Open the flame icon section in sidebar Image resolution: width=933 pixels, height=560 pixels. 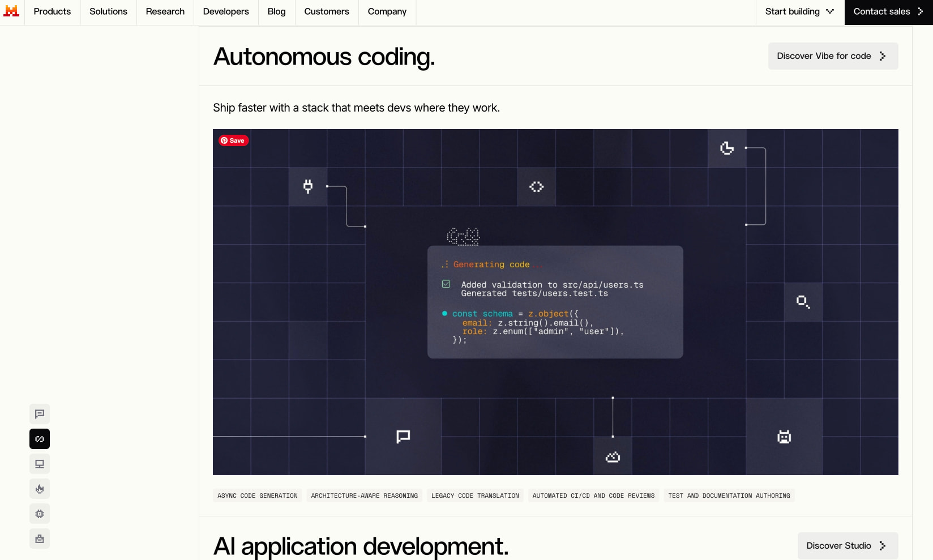tap(40, 489)
